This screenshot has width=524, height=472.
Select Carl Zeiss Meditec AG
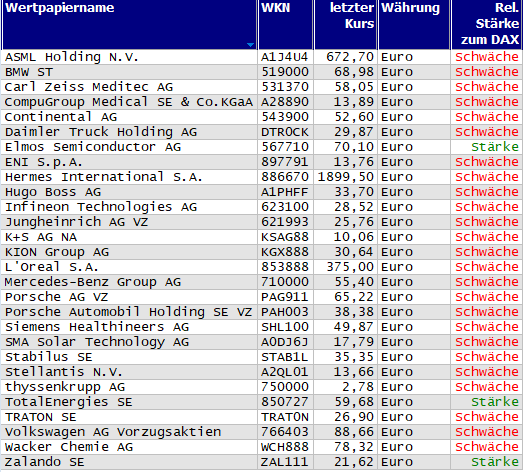pos(89,87)
